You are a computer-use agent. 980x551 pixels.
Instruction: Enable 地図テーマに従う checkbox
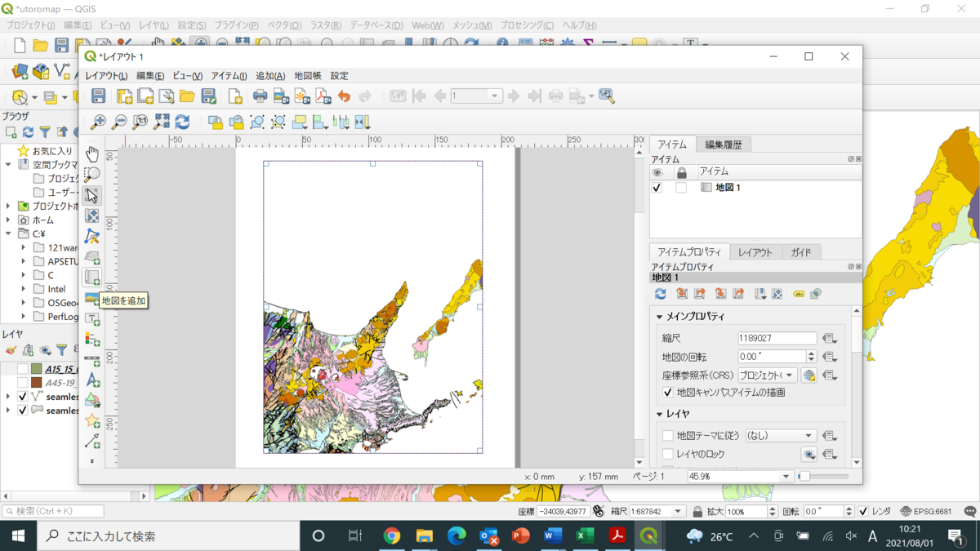pyautogui.click(x=668, y=436)
